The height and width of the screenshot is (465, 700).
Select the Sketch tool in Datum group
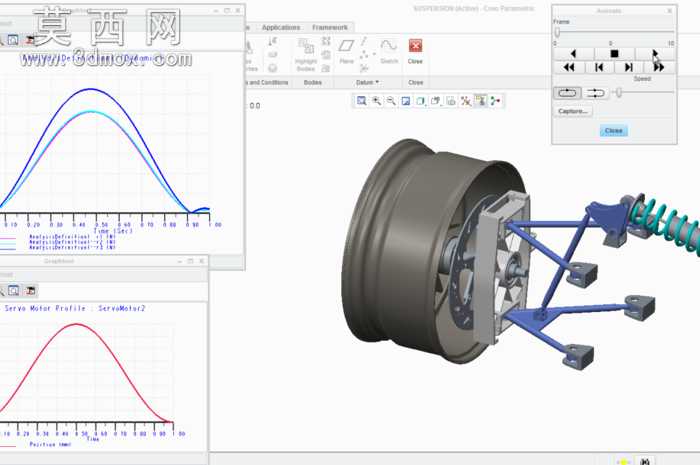click(x=389, y=50)
